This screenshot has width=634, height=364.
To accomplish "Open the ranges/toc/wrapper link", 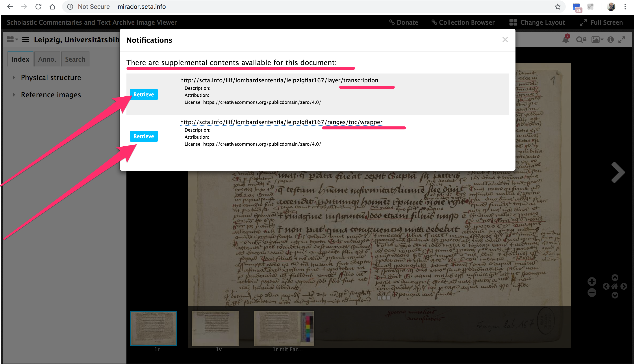I will (281, 122).
